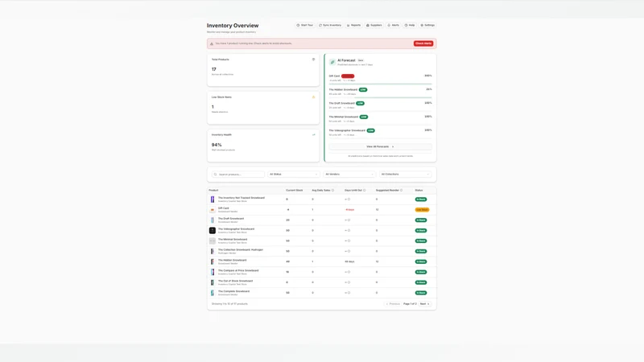Viewport: 644px width, 362px height.
Task: Click Gift Card in the AI Forecast list
Action: (334, 76)
